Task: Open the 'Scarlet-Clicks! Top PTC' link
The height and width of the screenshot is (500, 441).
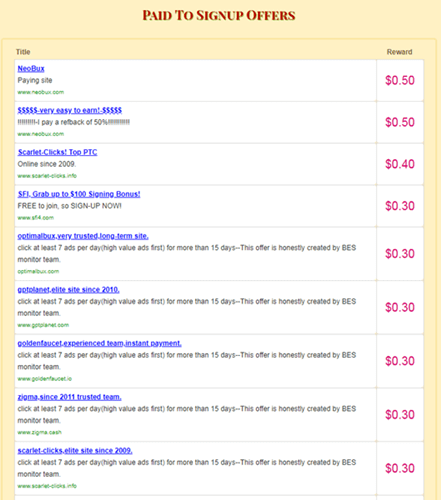Action: [57, 152]
